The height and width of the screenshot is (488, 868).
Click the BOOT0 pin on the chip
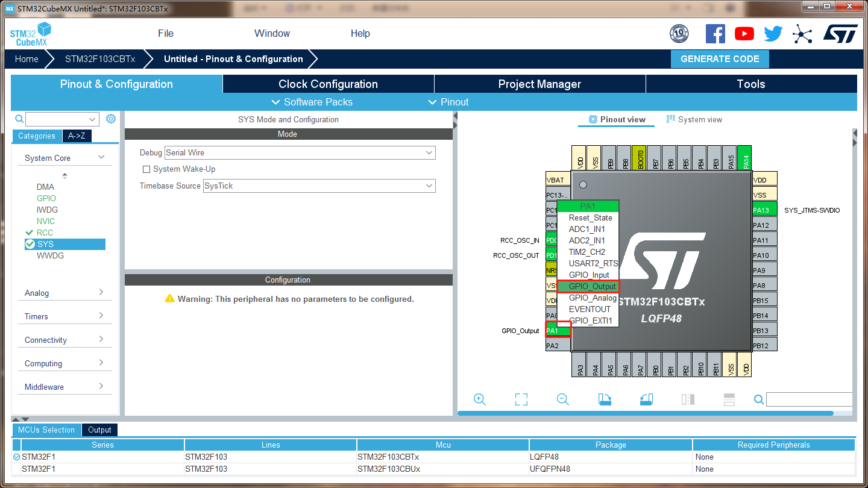640,158
